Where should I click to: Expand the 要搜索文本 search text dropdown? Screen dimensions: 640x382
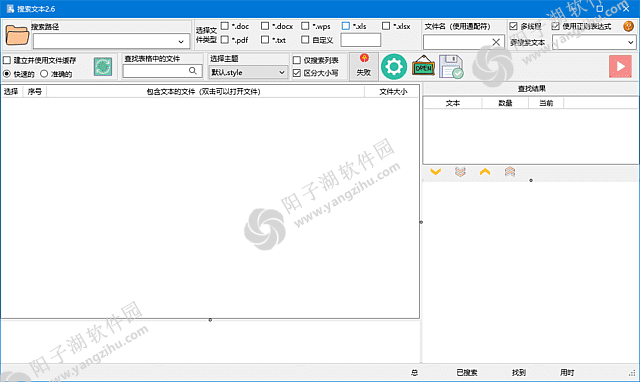(x=630, y=42)
